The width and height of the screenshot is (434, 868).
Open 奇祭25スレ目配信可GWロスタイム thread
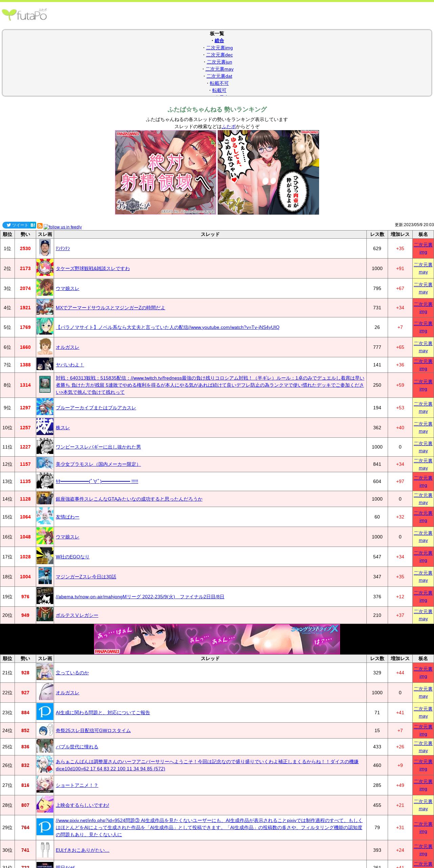pos(93,730)
